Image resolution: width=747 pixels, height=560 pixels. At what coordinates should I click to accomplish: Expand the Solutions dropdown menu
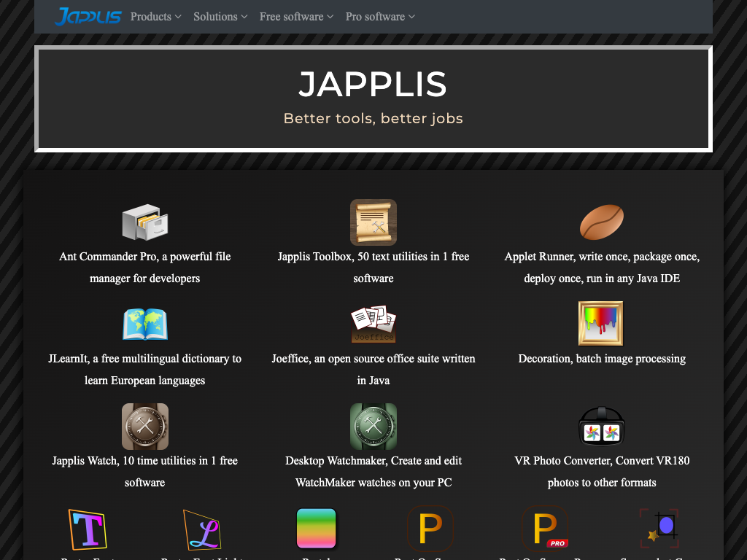[220, 17]
